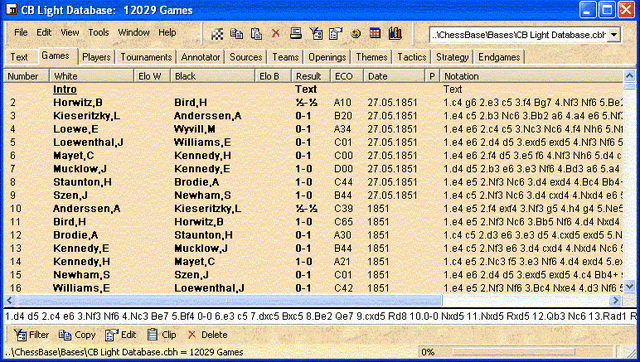The image size is (640, 362).
Task: Click Copy button in bottom toolbar
Action: point(77,335)
